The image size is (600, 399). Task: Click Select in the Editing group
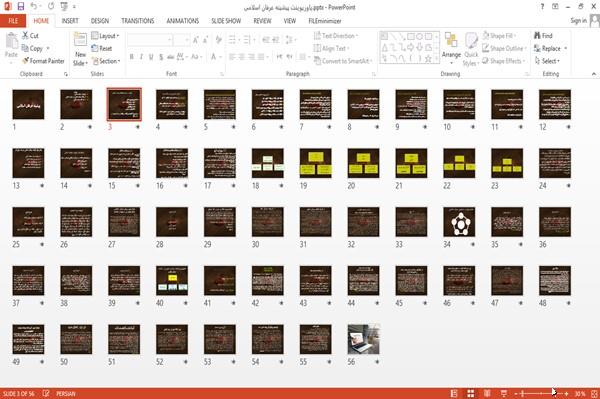(x=547, y=61)
